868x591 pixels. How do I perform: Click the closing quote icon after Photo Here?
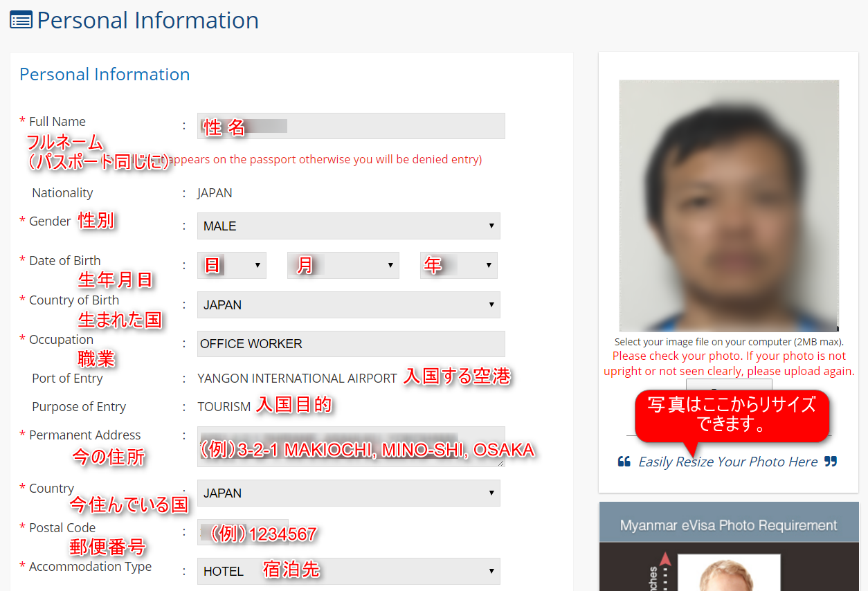(x=831, y=462)
